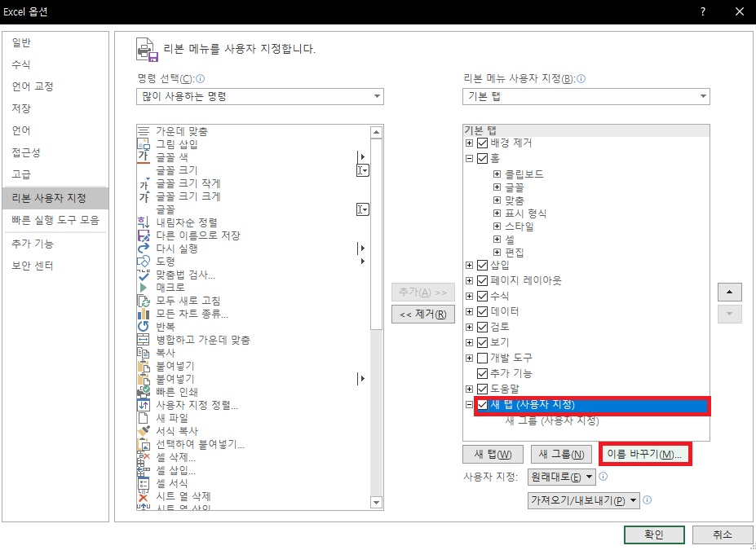
Task: Select the 셀 삭제 command icon
Action: point(144,457)
